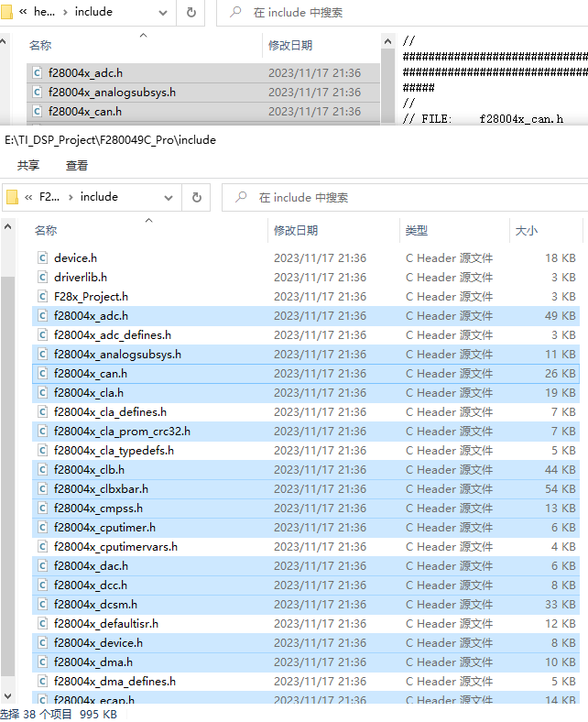
Task: Click the include breadcrumb in the upper window
Action: [x=93, y=12]
